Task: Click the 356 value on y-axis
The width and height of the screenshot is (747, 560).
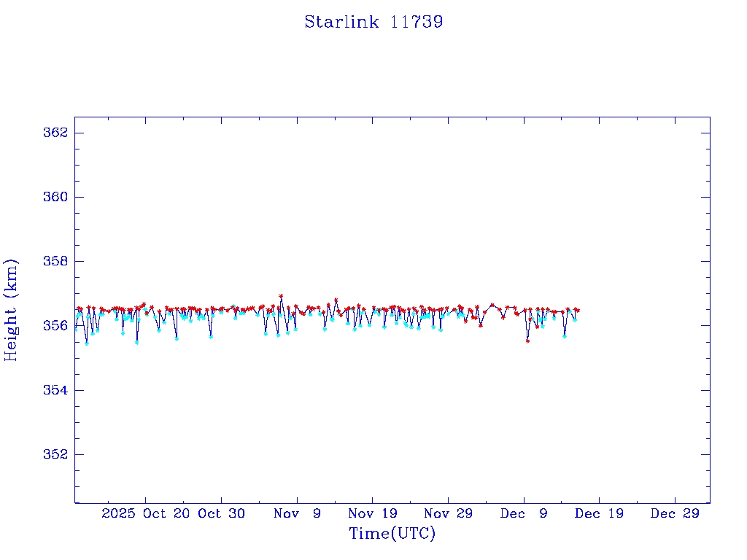Action: pyautogui.click(x=55, y=326)
